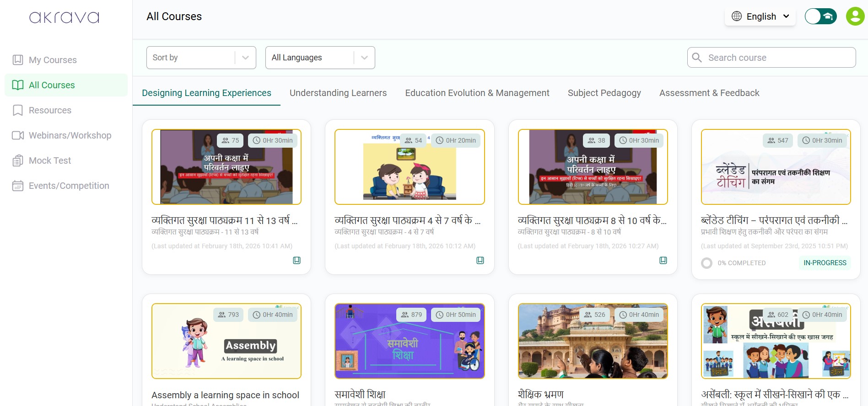Click the IN-PROGRESS badge on the Blended Teaching card
This screenshot has width=868, height=406.
tap(825, 263)
